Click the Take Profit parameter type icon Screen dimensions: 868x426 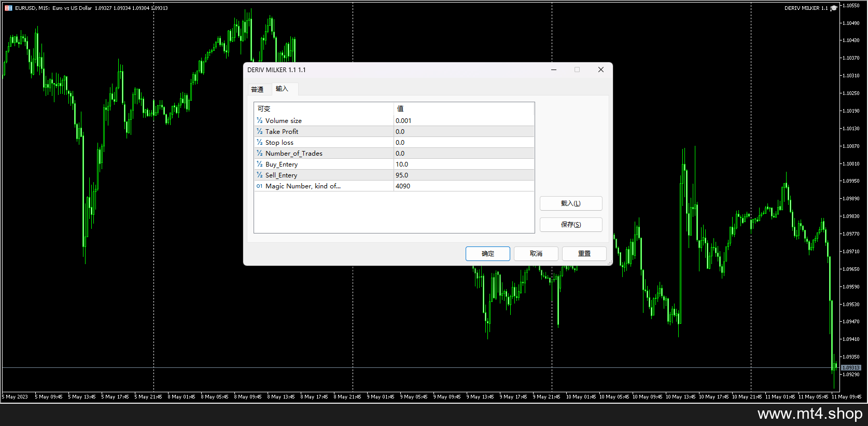[x=259, y=131]
